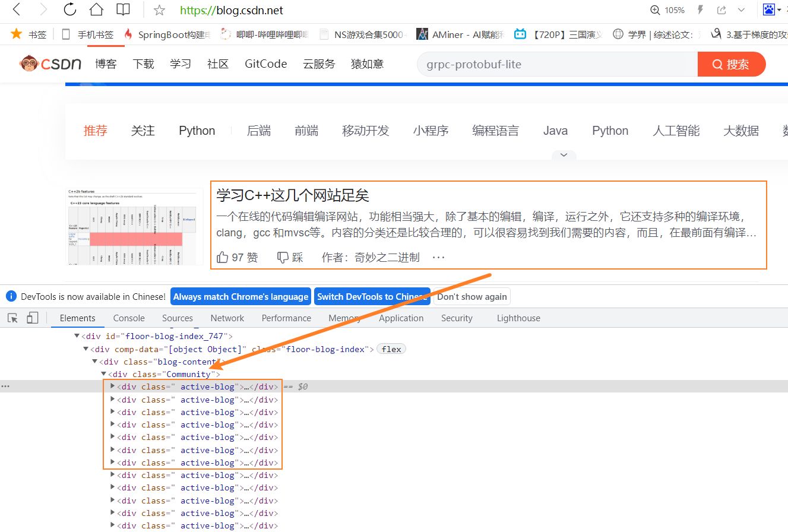Open the chevron dropdown next to the share icon
This screenshot has height=532, width=788.
(x=741, y=10)
